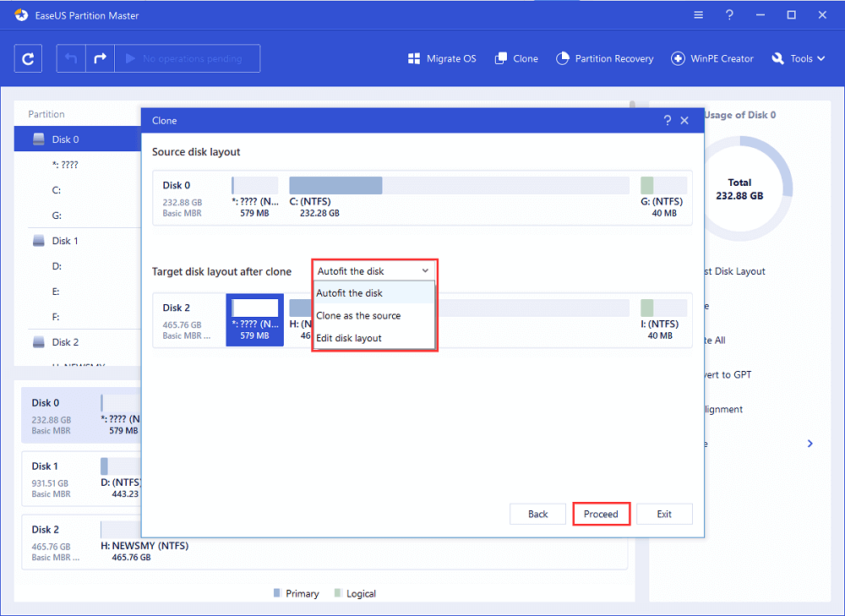Launch the Clone tool from toolbar
This screenshot has height=616, width=845.
[x=516, y=58]
